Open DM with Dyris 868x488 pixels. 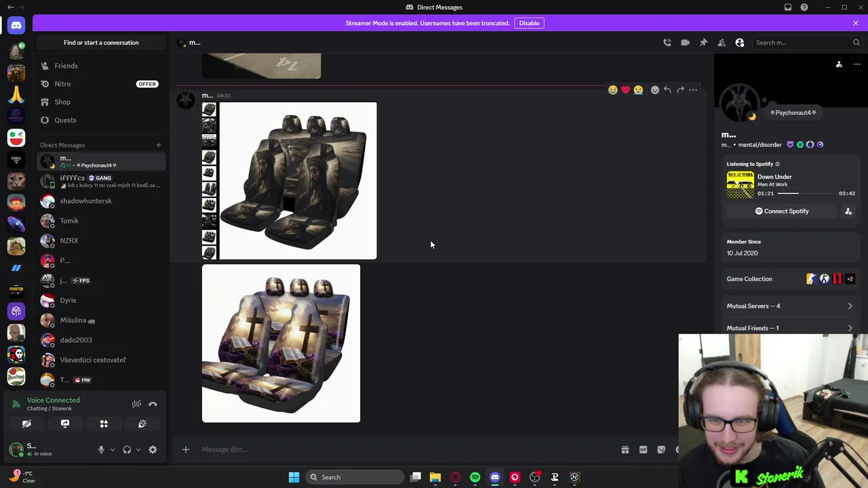pos(101,300)
